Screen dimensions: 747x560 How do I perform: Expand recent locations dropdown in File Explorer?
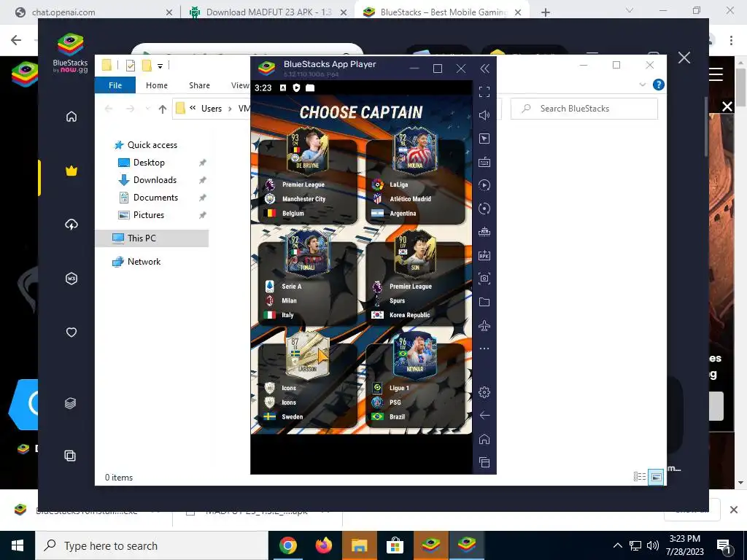(x=147, y=109)
